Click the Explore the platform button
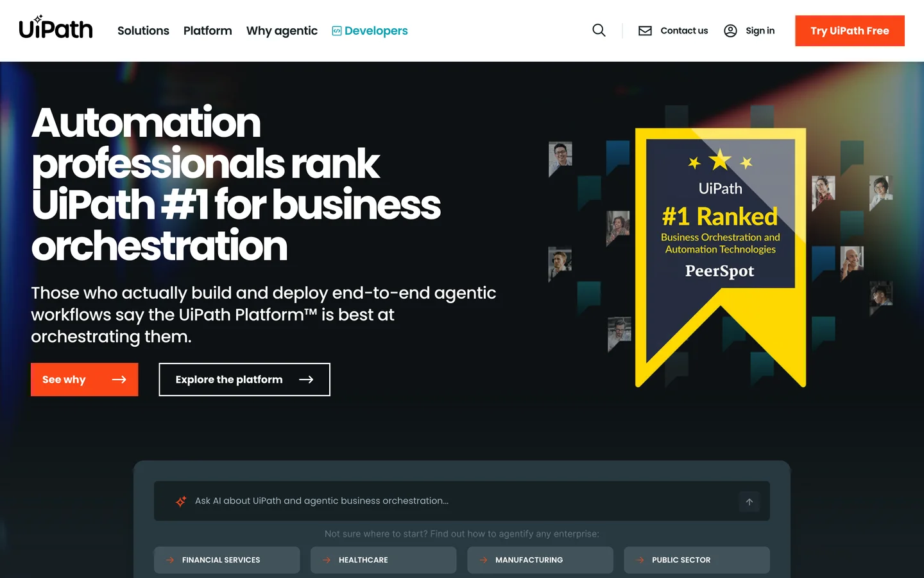 point(244,380)
